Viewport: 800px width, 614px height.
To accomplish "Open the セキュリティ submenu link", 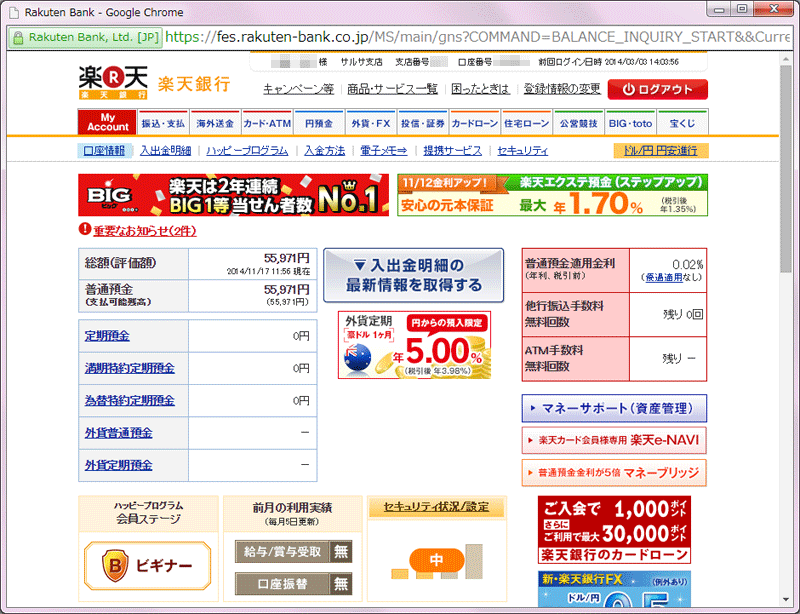I will pyautogui.click(x=522, y=151).
